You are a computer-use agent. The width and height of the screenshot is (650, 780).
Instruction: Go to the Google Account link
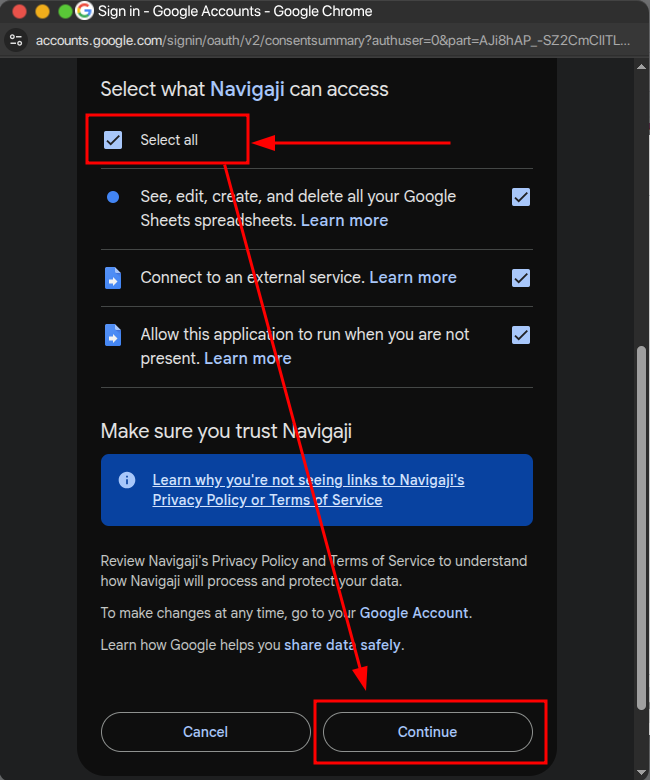(414, 613)
